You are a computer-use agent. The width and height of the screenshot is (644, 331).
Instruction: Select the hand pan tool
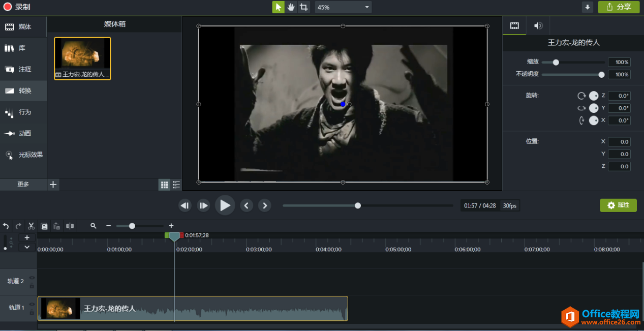click(x=291, y=7)
